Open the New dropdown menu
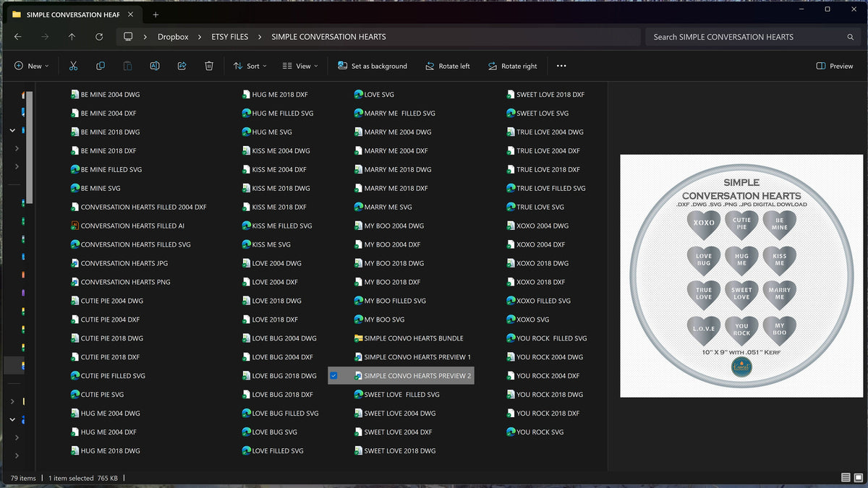 (31, 66)
